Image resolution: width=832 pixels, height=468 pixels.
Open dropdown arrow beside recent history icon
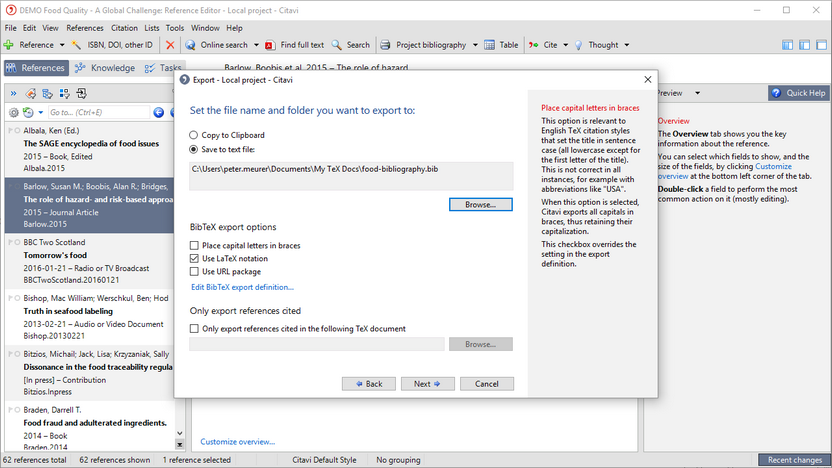40,112
